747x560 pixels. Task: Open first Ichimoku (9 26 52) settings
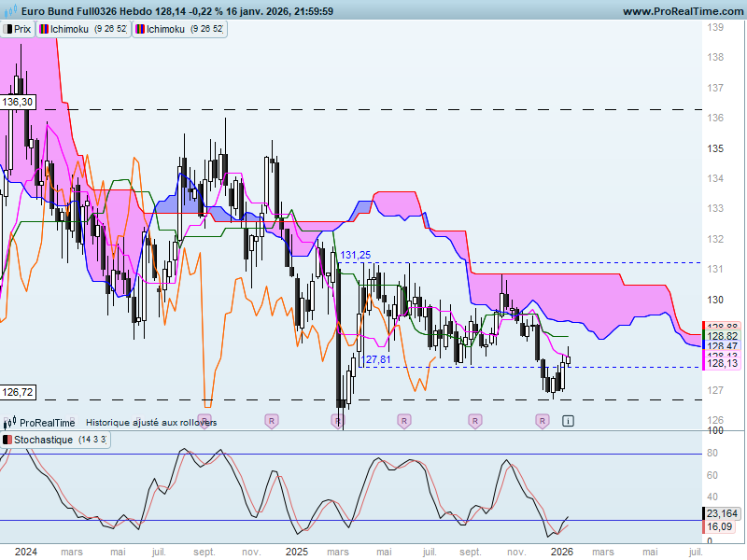(x=83, y=29)
